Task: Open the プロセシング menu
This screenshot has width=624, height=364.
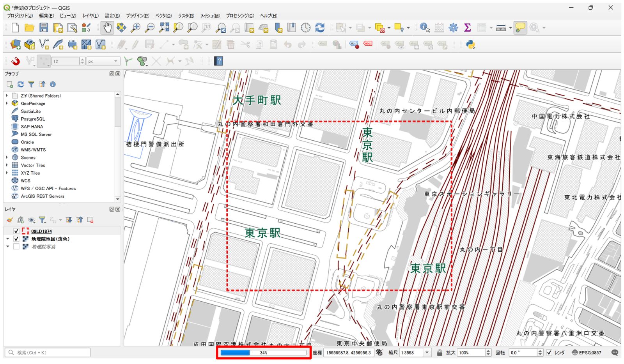Action: click(x=240, y=16)
